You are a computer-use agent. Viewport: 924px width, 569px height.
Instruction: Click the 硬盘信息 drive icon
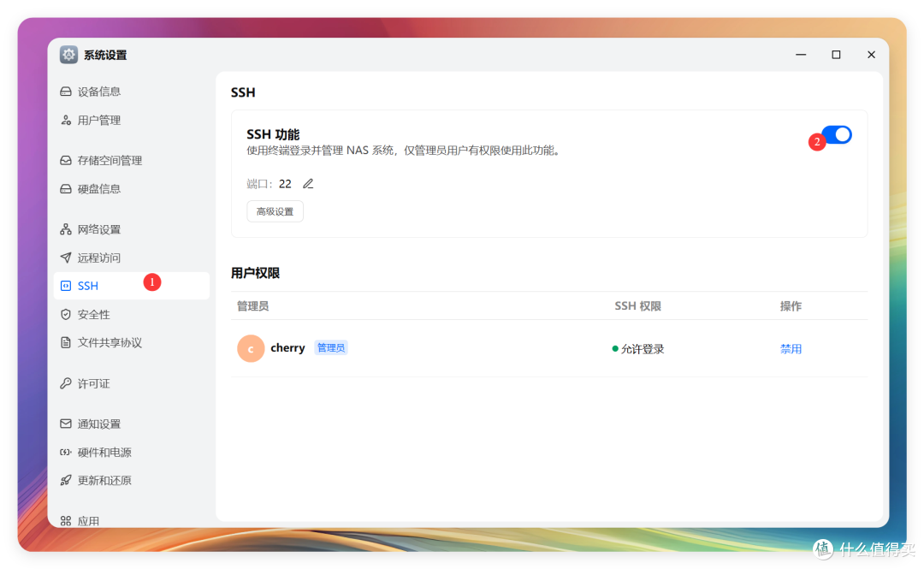pos(65,189)
